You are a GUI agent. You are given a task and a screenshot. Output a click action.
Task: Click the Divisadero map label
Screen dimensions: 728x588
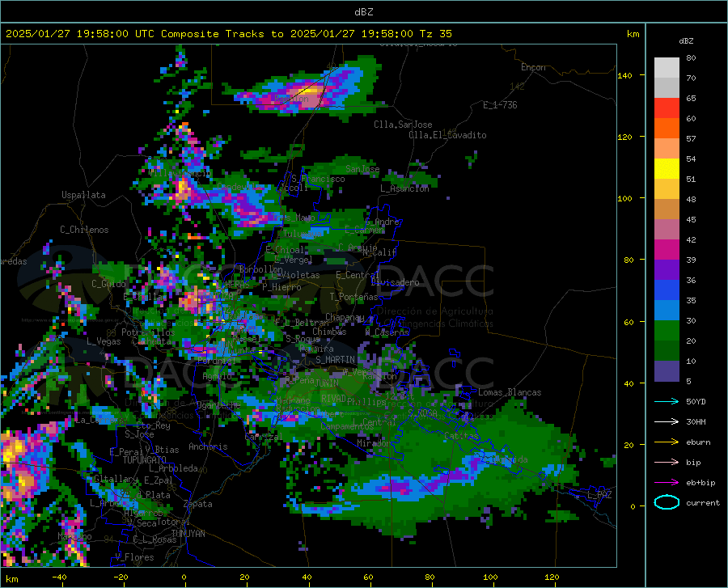pos(395,282)
